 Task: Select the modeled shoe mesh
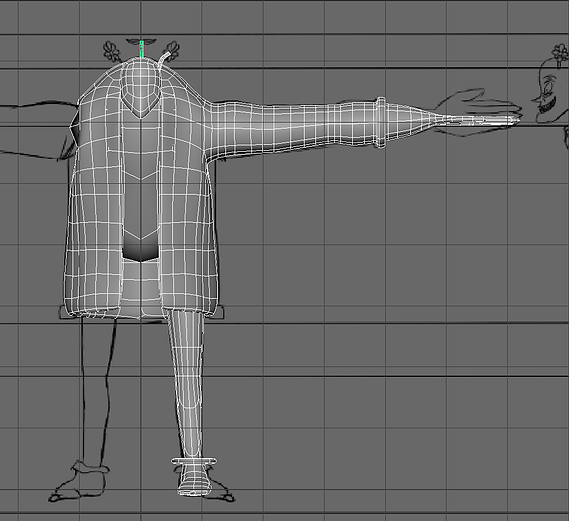195,481
